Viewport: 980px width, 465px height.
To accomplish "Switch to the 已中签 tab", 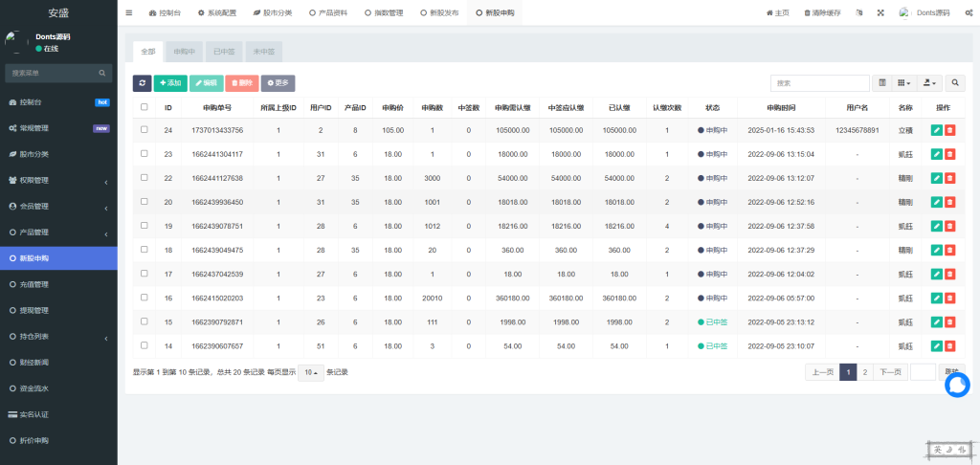I will pos(224,51).
